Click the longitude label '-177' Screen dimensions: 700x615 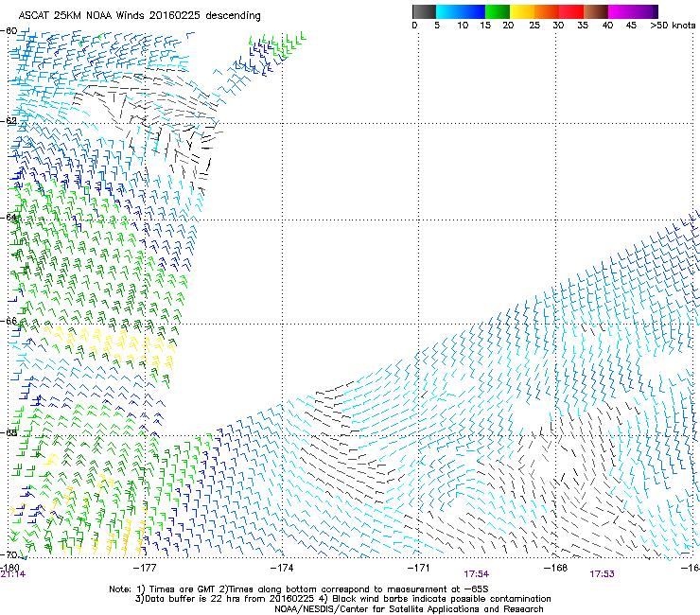pos(145,568)
